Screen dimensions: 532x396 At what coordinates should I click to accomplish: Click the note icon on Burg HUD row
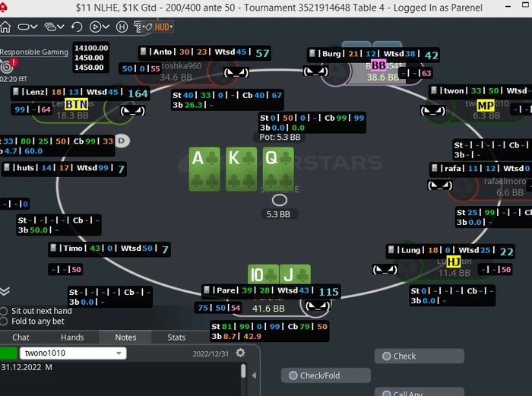(312, 53)
